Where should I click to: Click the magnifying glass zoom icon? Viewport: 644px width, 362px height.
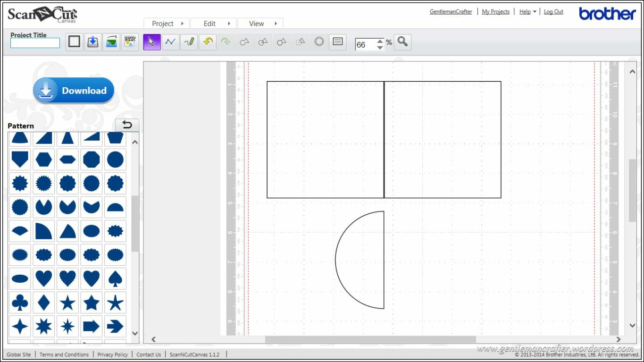402,42
